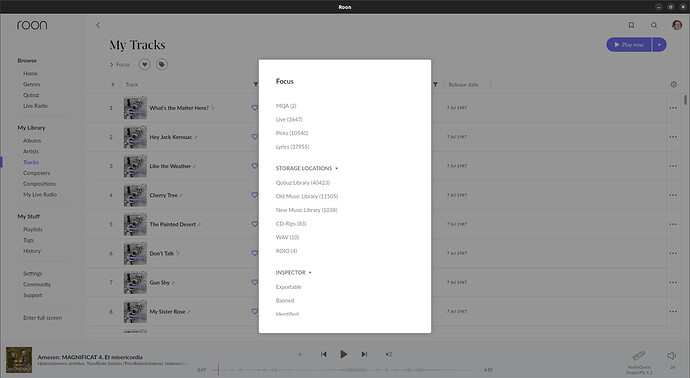Open the Play now dropdown arrow
690x378 pixels.
(x=659, y=45)
